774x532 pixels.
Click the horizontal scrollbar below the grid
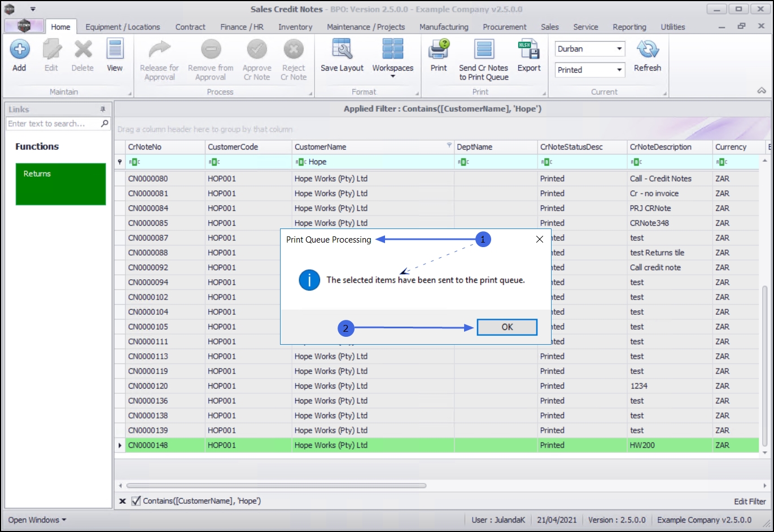[x=277, y=485]
